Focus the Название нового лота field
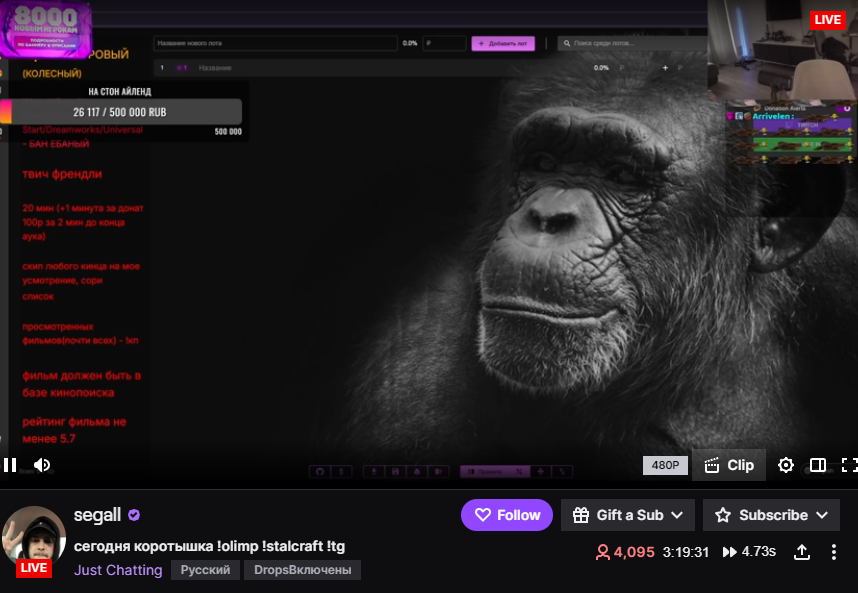Viewport: 858px width, 593px height. 276,43
